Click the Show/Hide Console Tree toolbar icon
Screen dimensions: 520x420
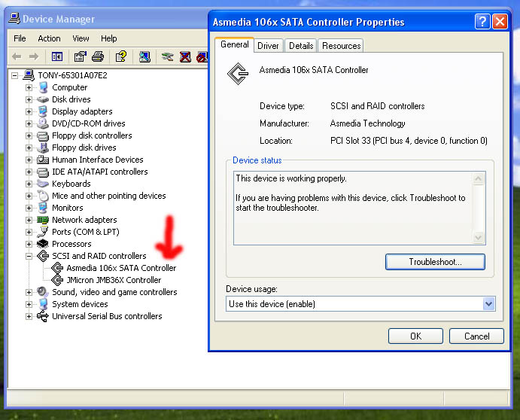point(57,56)
